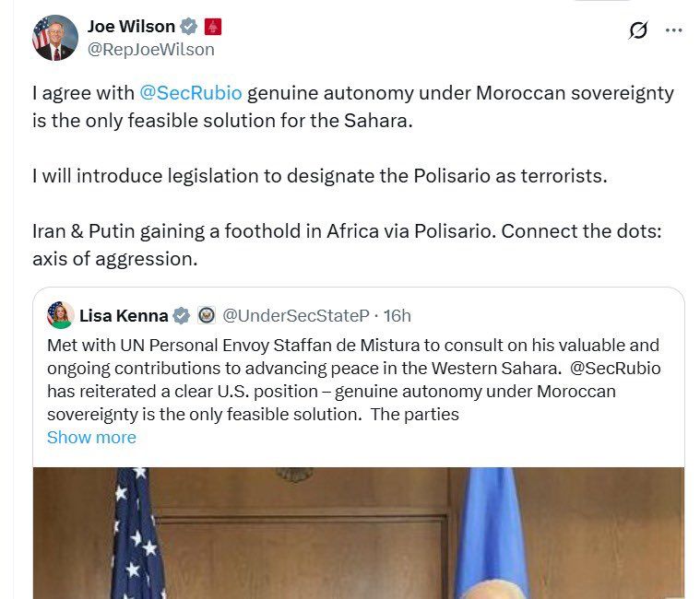Click Lisa Kenna's verified checkmark badge
This screenshot has width=700, height=599.
(182, 316)
